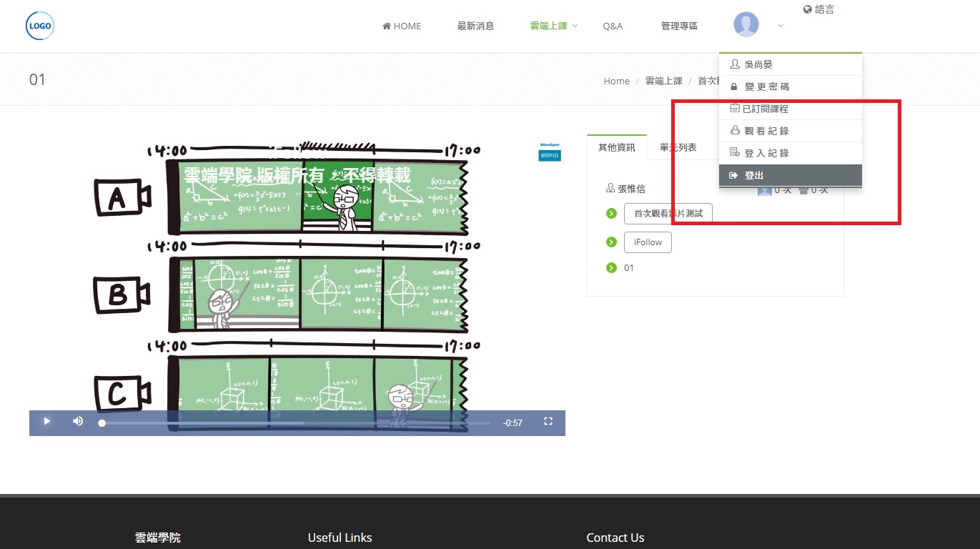Go to Home breadcrumb link
The image size is (980, 549).
[616, 81]
